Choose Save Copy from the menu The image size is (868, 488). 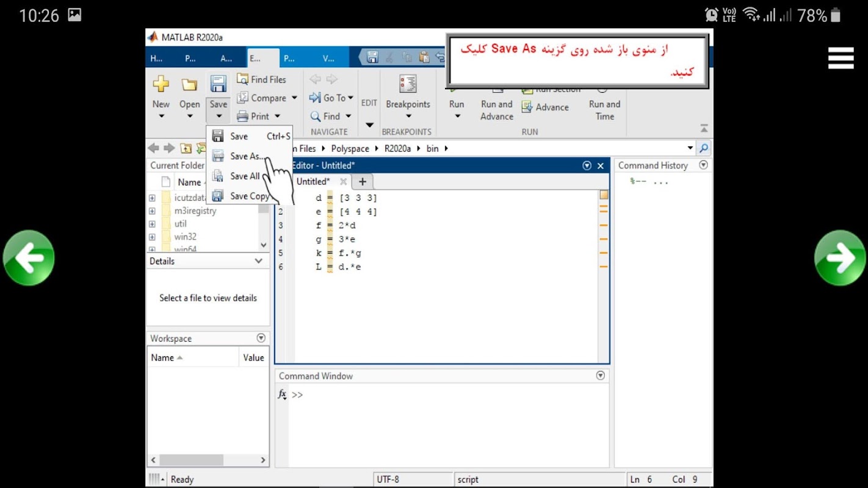[250, 196]
